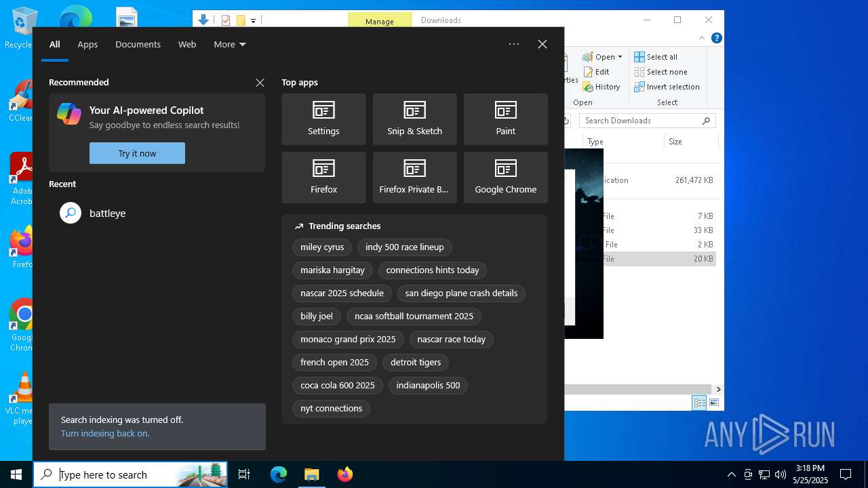Expand the Open dropdown in Explorer ribbon
Viewport: 868px width, 488px height.
point(620,57)
